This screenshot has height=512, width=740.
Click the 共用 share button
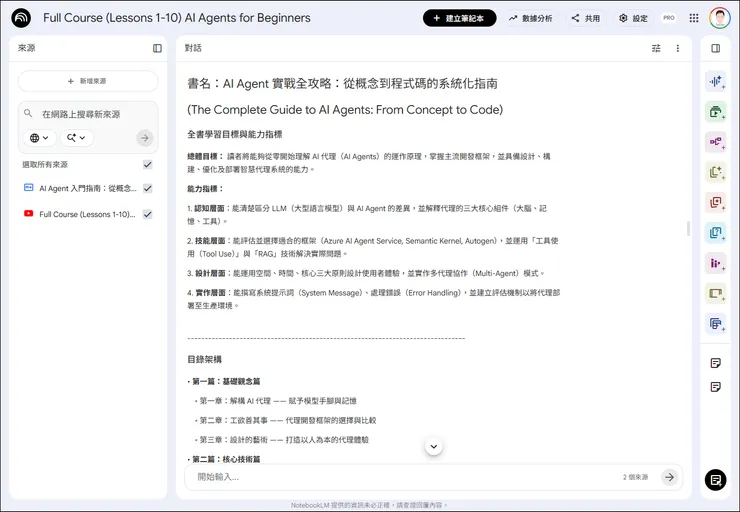(586, 18)
